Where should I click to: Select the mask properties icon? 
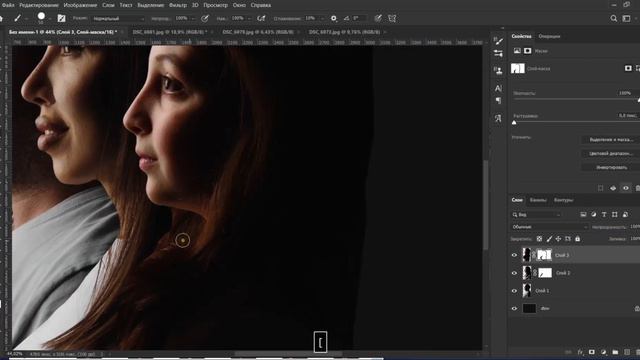tap(527, 51)
